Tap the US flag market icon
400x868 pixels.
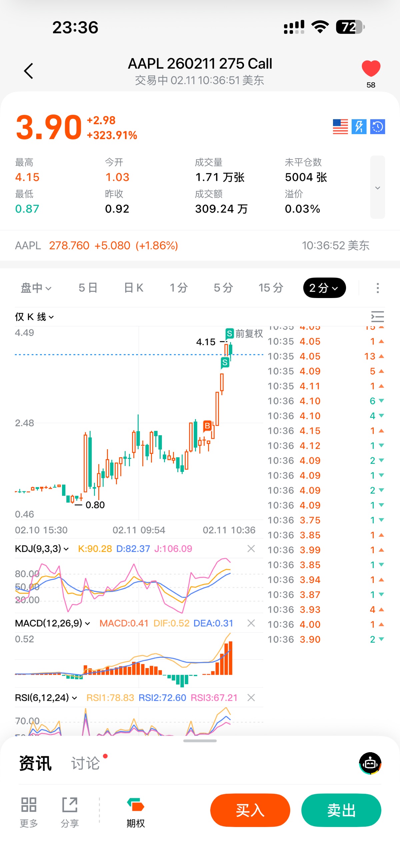pyautogui.click(x=340, y=127)
